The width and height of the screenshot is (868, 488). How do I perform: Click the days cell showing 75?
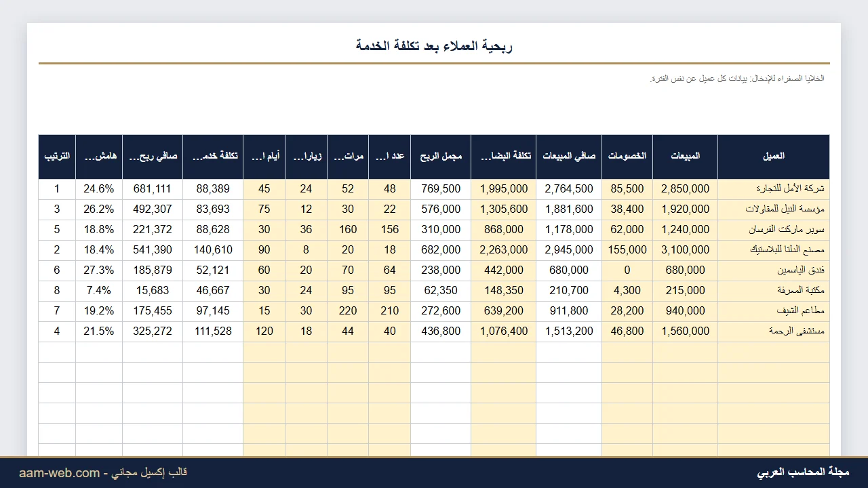coord(264,209)
